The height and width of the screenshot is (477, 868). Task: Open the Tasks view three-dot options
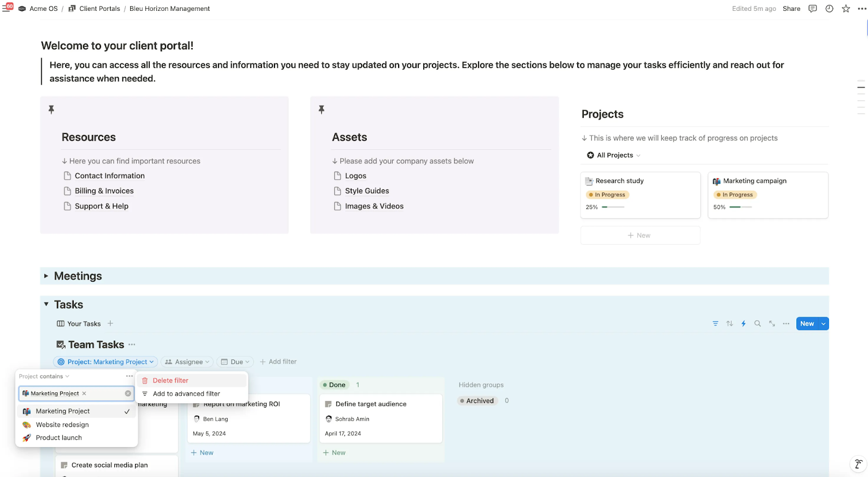(786, 323)
